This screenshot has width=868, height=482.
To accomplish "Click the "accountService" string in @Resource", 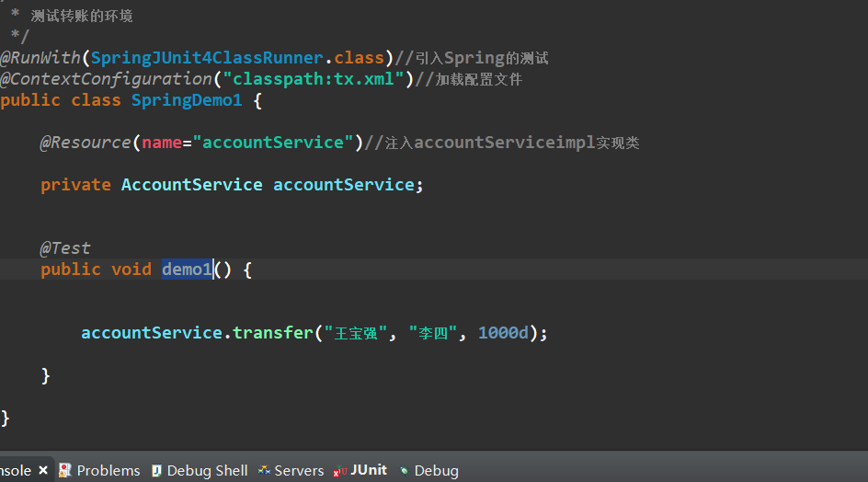I will click(x=273, y=143).
